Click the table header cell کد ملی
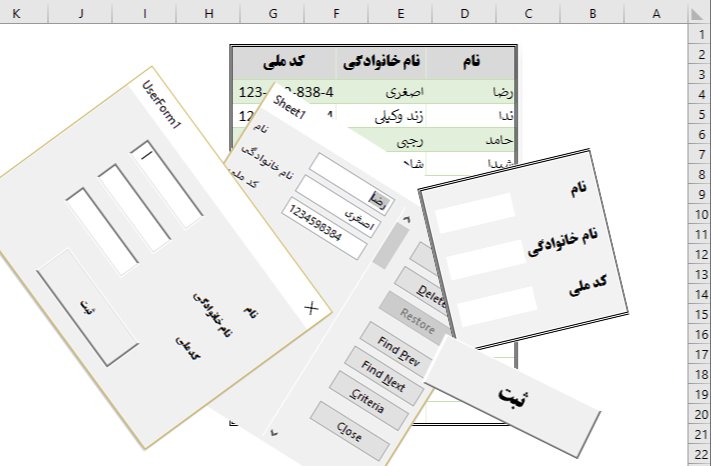711x466 pixels. click(284, 63)
